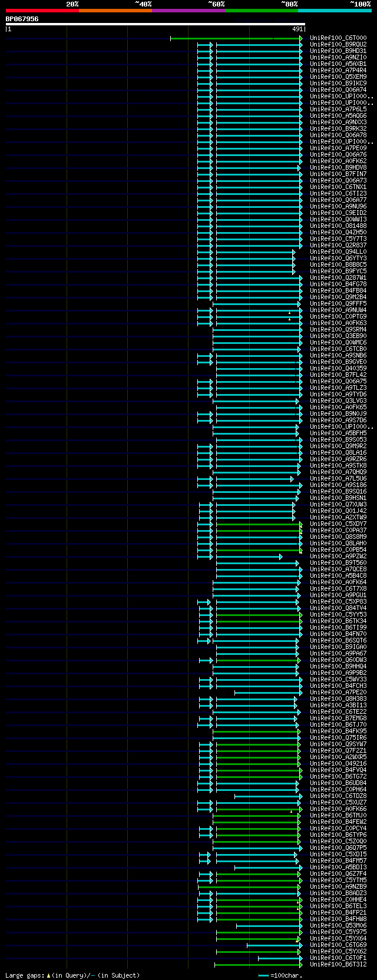Go to last hit UniRef100_B6T3I2
Viewport: 377px width, 980px height.
click(x=338, y=965)
